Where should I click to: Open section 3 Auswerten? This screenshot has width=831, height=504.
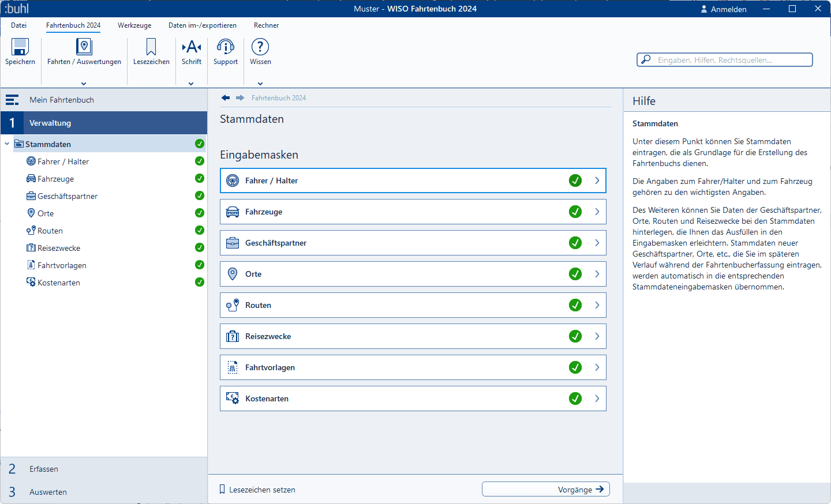[104, 492]
